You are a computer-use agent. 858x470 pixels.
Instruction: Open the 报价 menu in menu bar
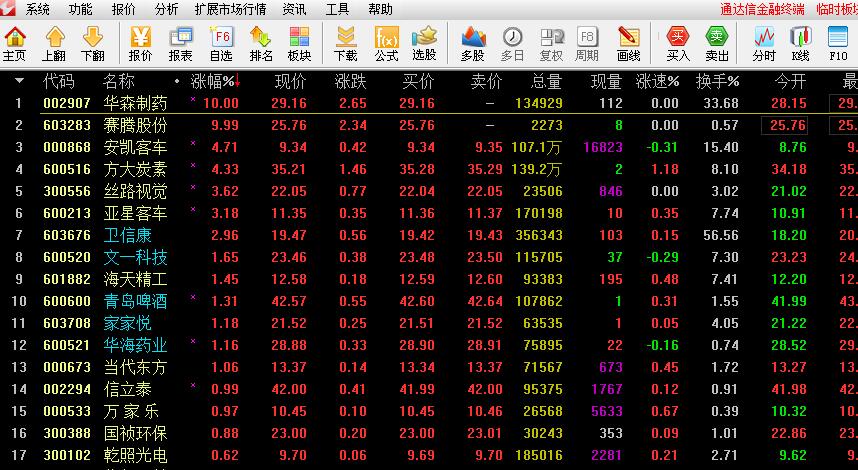[x=123, y=9]
